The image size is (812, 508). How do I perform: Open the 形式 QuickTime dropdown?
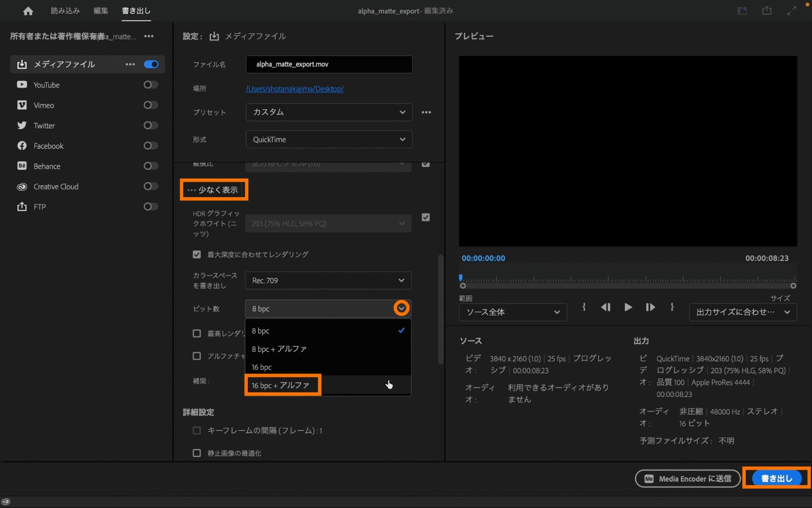coord(329,139)
